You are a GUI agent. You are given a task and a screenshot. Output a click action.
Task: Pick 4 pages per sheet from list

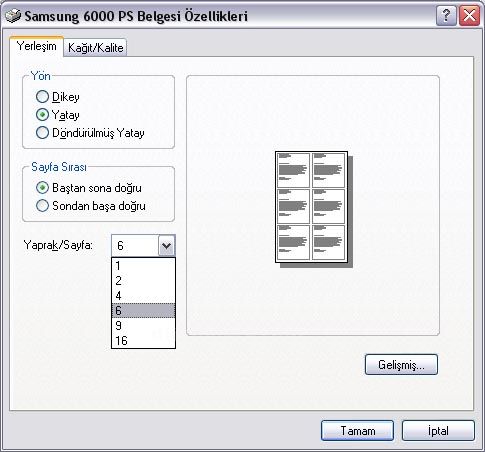tap(143, 296)
